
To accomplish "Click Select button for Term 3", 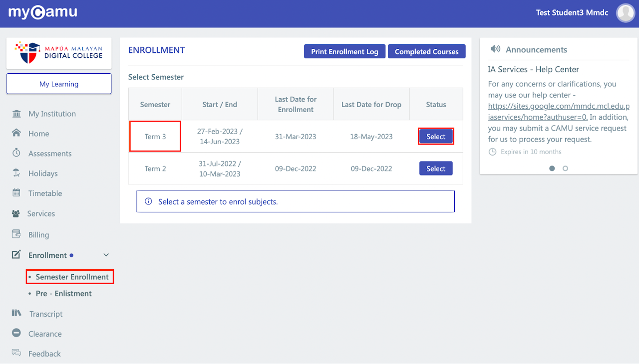I will tap(436, 136).
